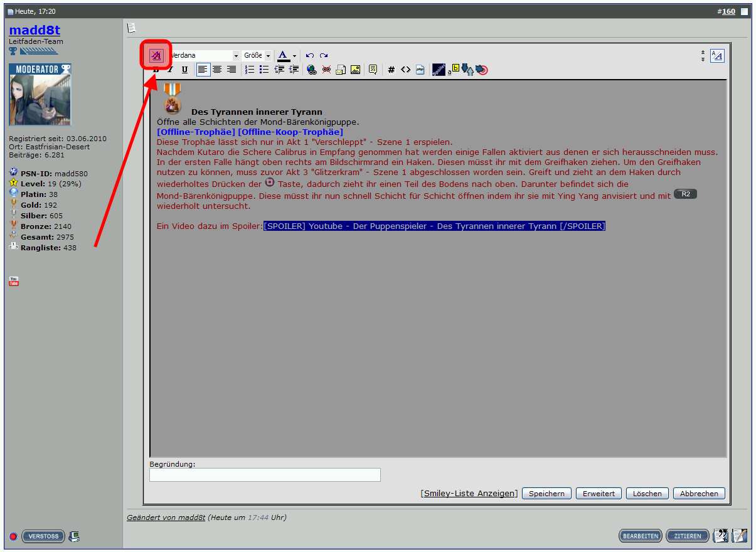Apply the current text color swatch
The height and width of the screenshot is (552, 756).
tap(284, 56)
